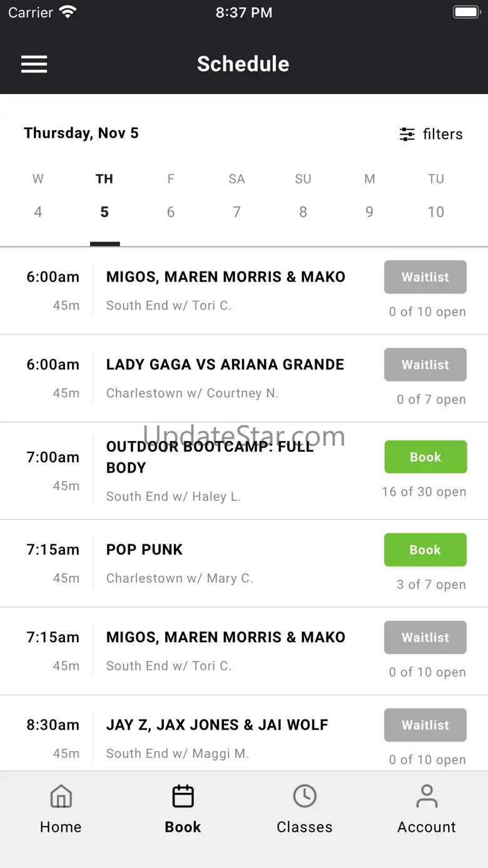
Task: Tap the Classes clock icon
Action: click(305, 797)
